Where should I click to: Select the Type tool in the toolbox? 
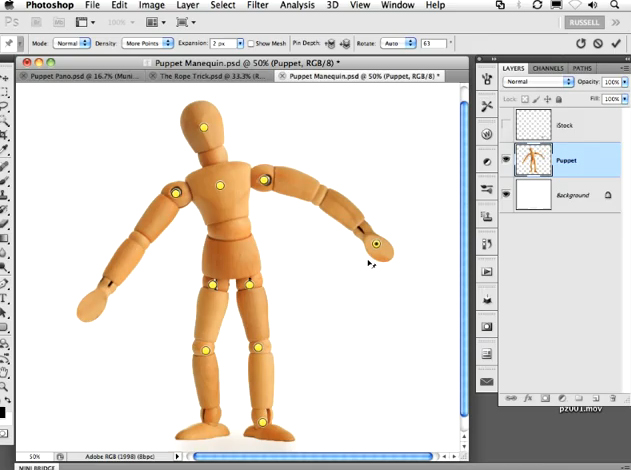coord(5,297)
